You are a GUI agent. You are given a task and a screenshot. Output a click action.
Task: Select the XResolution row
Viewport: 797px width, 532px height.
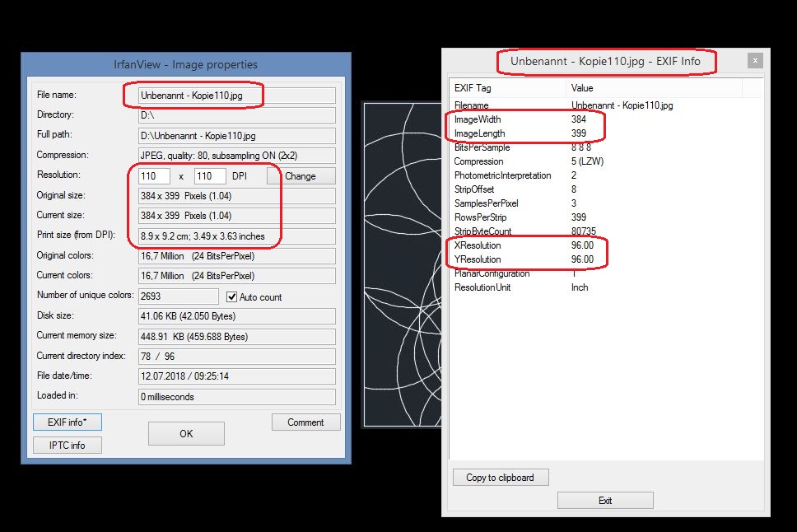(606, 245)
